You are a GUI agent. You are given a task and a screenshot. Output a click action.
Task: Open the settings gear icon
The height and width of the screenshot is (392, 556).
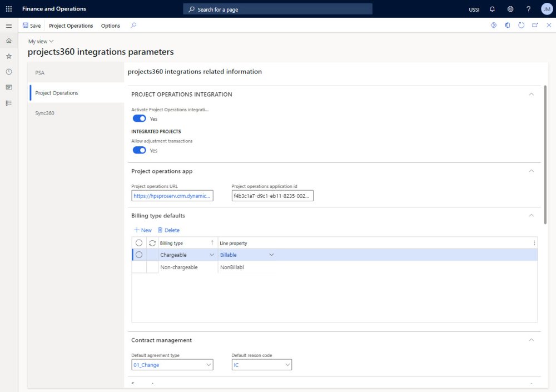(x=510, y=9)
